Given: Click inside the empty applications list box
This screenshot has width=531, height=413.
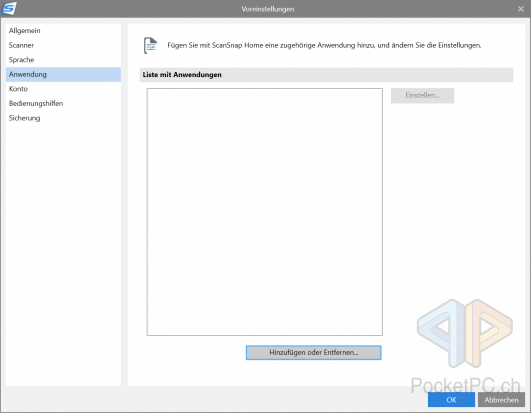Looking at the screenshot, I should click(265, 212).
